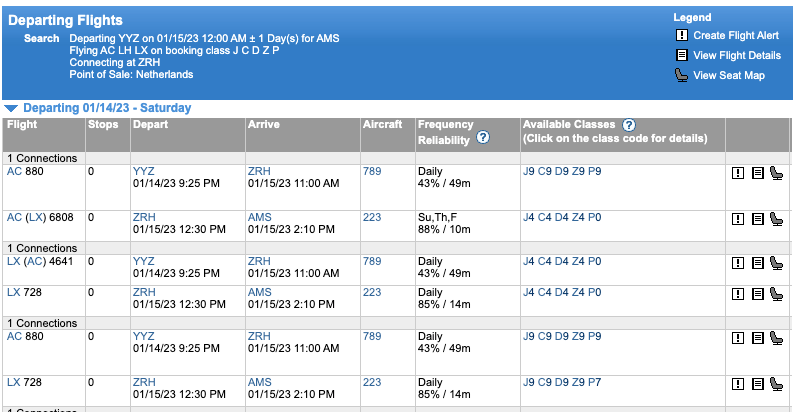View flight details for AC 880 in third connection
Viewport: 793px width, 412px height.
[x=757, y=338]
